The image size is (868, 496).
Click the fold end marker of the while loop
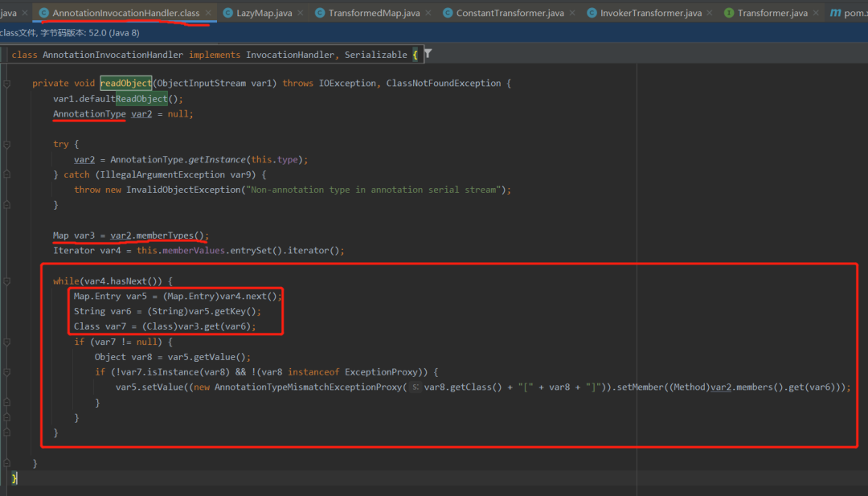7,432
